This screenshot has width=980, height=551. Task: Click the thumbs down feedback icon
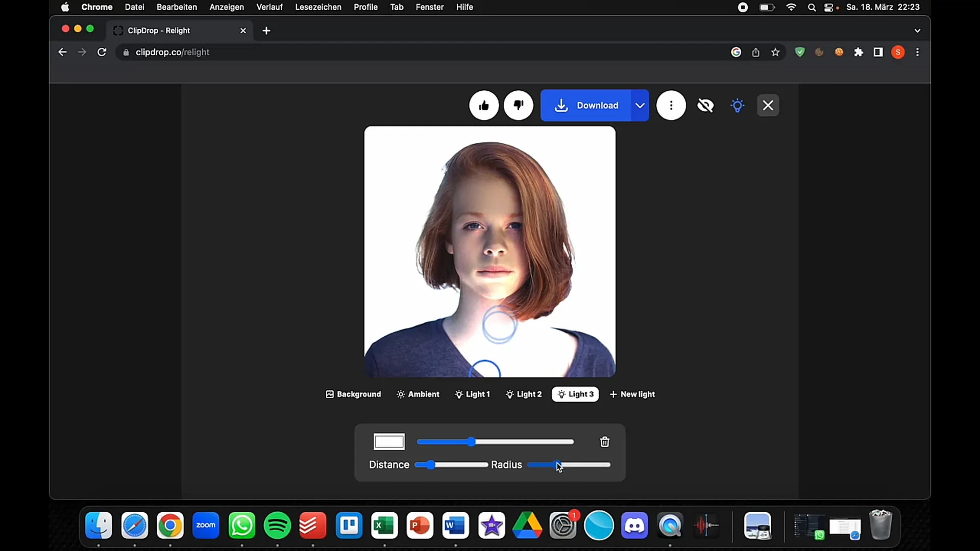coord(518,105)
